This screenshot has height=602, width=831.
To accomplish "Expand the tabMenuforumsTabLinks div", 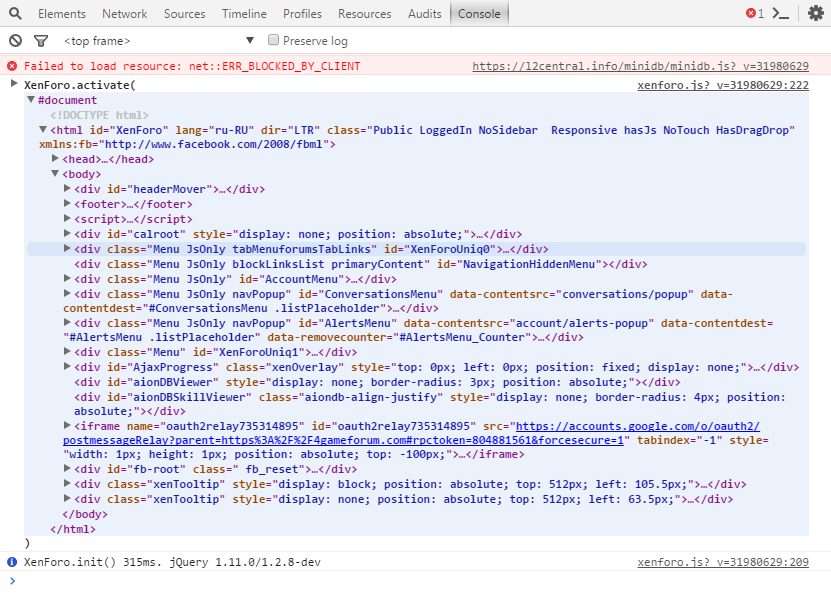I will point(67,247).
